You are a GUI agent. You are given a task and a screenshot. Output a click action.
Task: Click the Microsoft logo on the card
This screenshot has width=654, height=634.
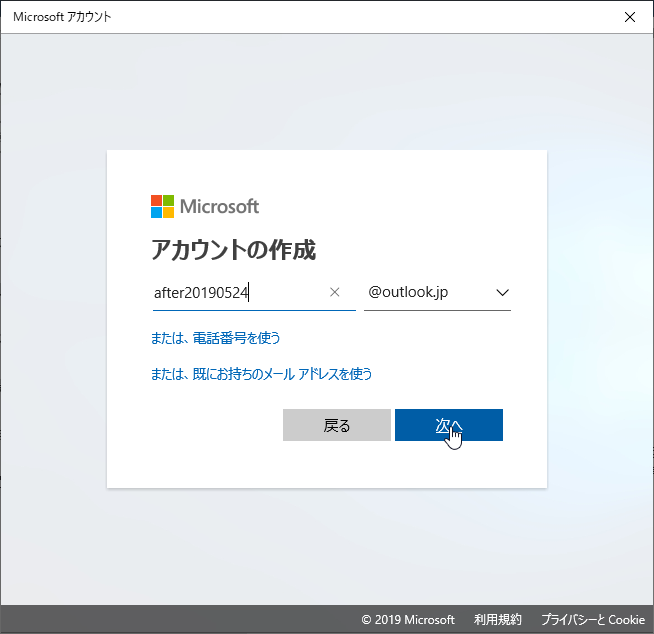205,206
